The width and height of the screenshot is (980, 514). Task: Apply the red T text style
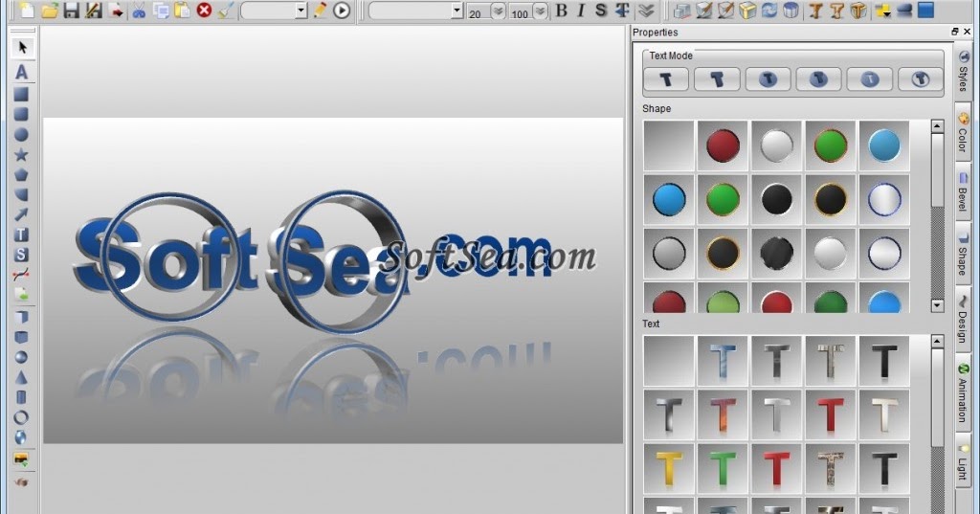tap(830, 415)
